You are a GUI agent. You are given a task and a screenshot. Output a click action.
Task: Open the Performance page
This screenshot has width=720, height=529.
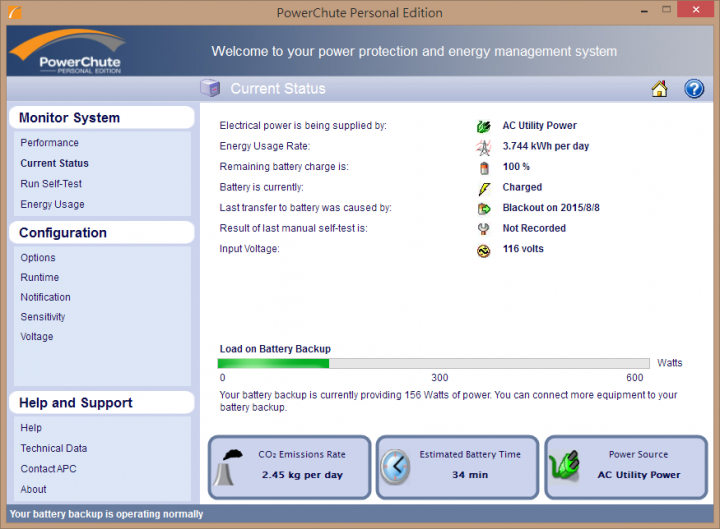coord(49,143)
